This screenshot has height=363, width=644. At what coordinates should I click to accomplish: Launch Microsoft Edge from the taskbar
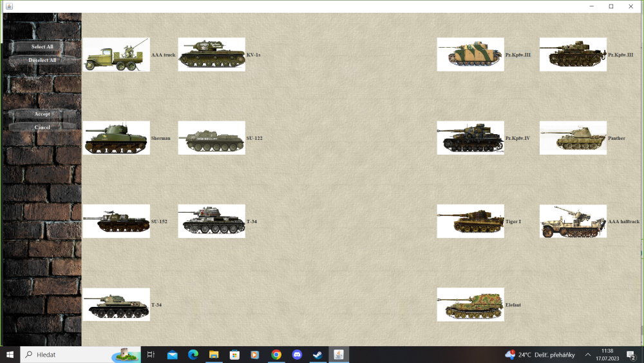[193, 355]
